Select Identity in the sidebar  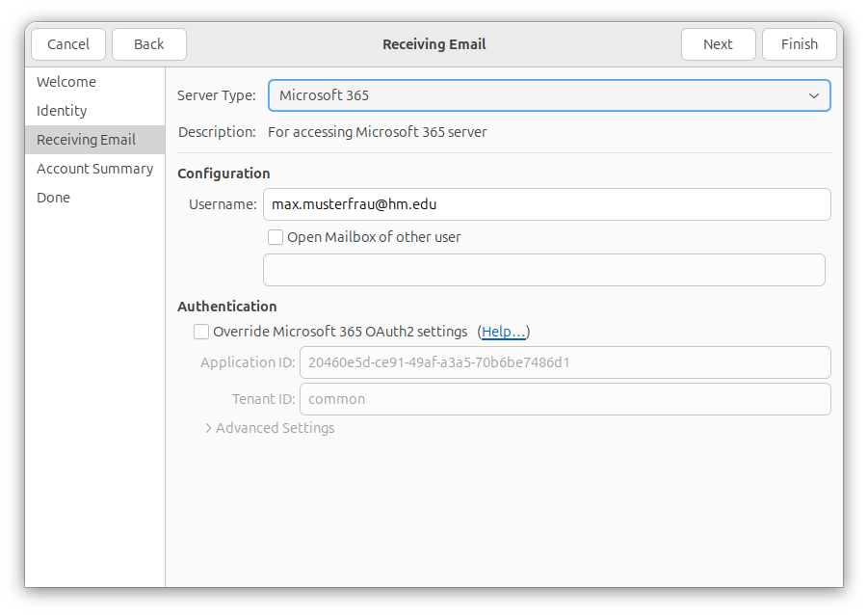tap(94, 111)
